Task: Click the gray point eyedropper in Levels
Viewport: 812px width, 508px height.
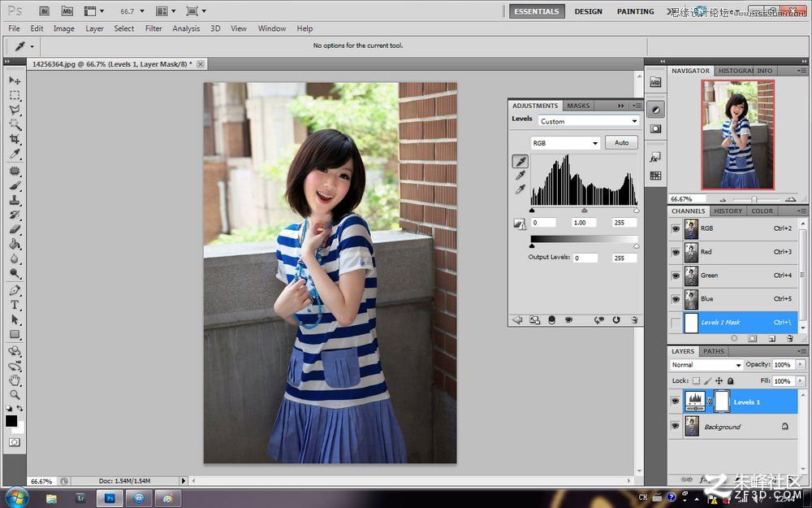Action: 520,176
